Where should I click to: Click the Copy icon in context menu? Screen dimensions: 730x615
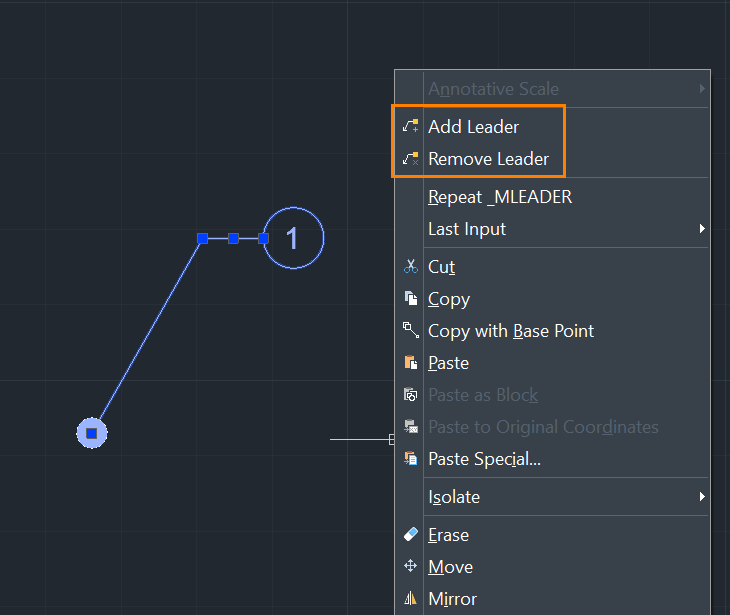410,298
